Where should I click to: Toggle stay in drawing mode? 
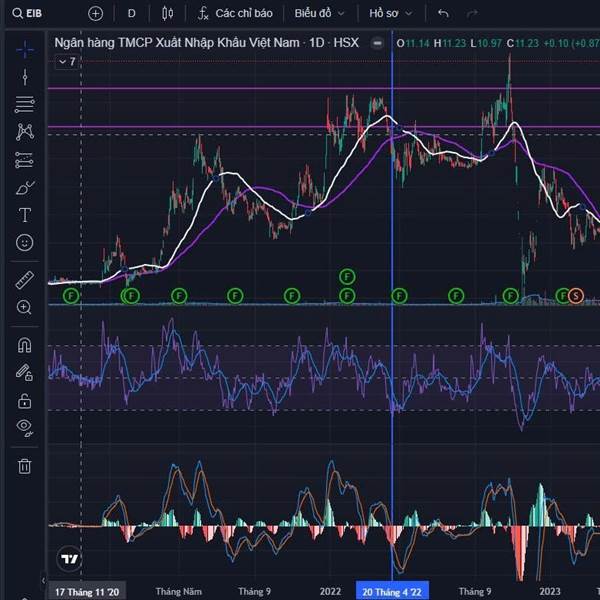pos(24,372)
